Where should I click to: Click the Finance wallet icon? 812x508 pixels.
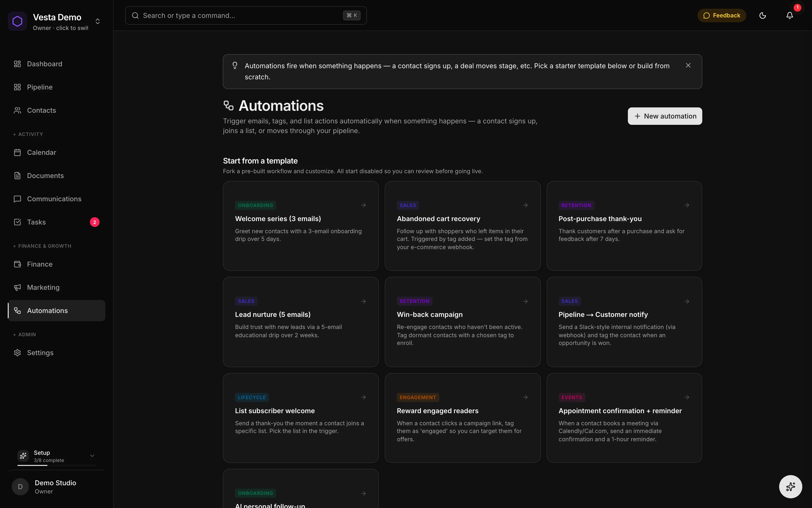click(x=17, y=264)
